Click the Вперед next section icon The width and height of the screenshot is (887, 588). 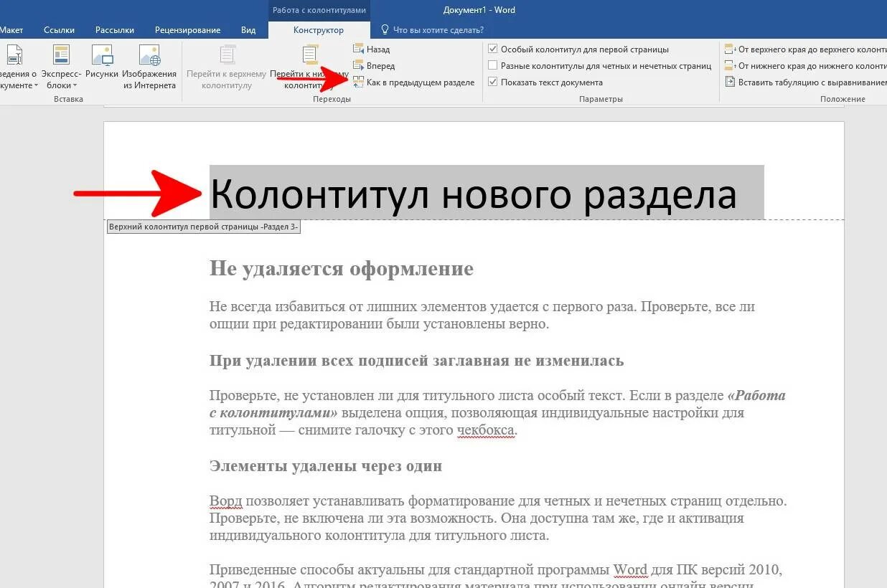(359, 65)
